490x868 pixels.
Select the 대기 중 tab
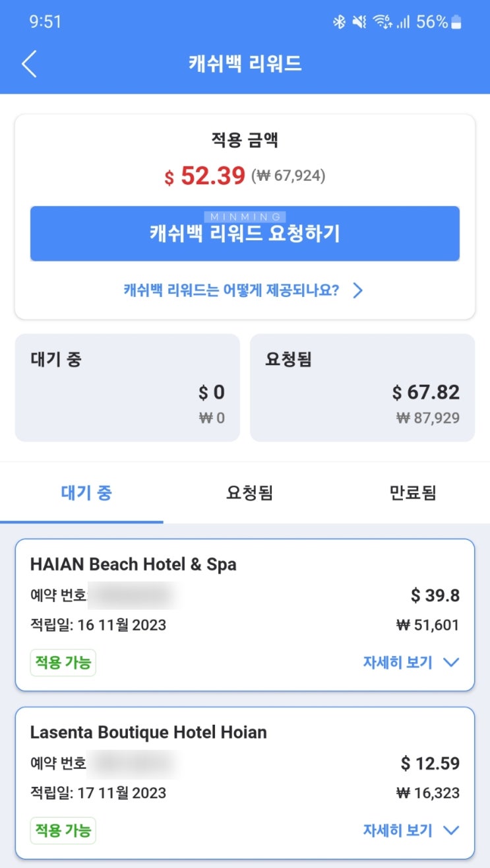pos(86,492)
